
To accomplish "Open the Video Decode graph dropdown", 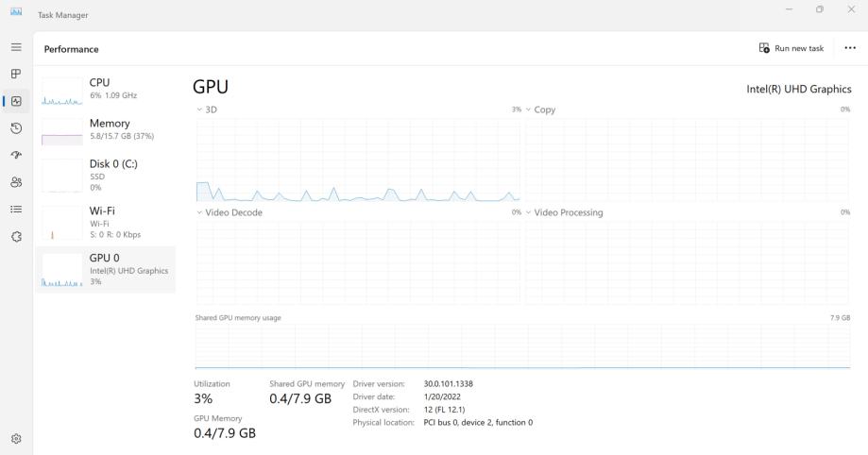I will point(230,212).
